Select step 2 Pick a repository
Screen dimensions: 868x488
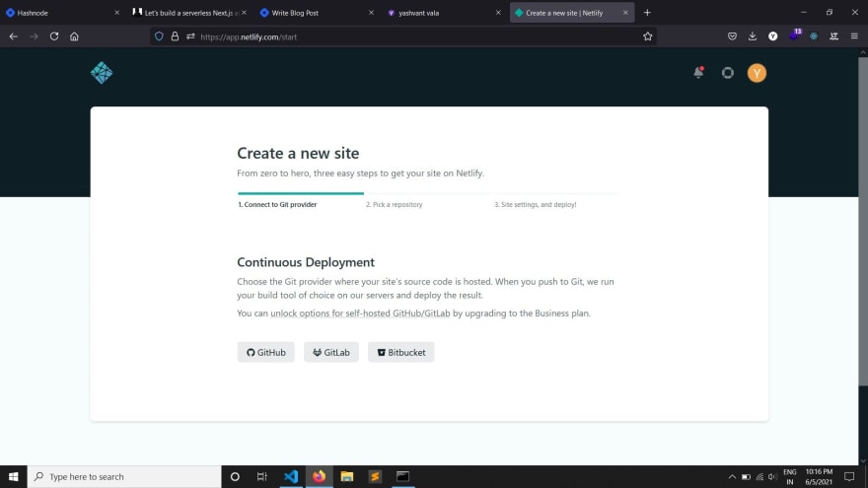point(395,204)
